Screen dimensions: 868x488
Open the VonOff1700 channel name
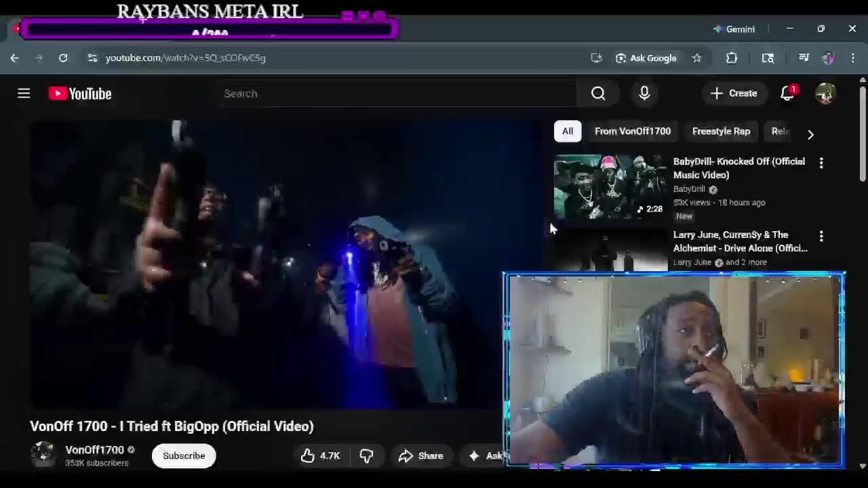(94, 449)
